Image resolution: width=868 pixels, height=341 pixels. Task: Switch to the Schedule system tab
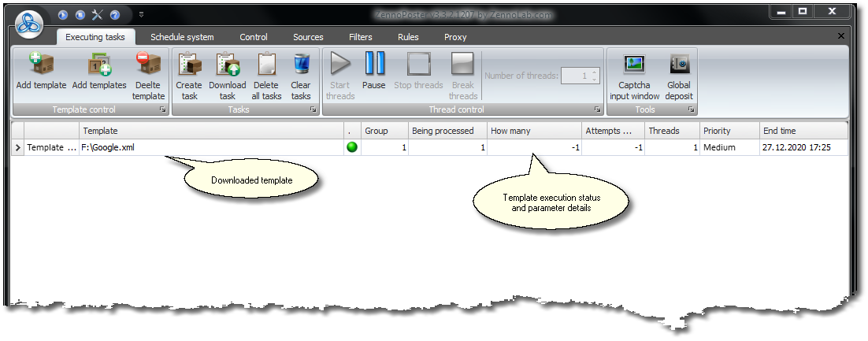(182, 37)
